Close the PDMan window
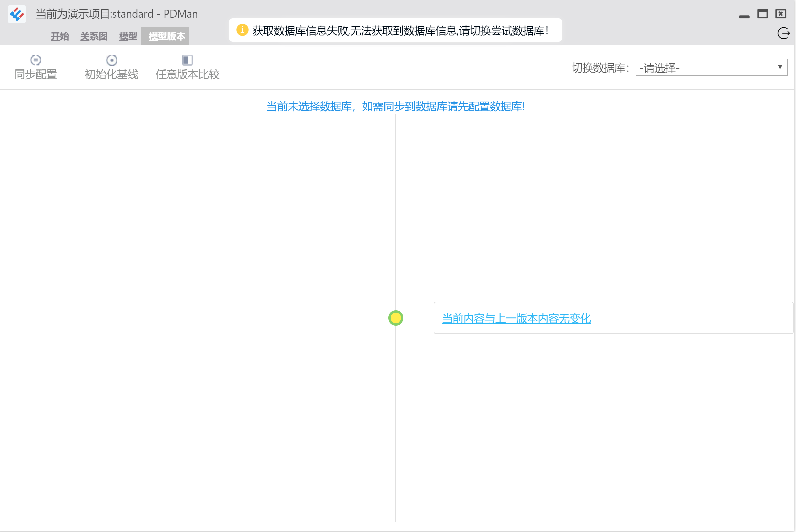Image resolution: width=796 pixels, height=532 pixels. 781,14
